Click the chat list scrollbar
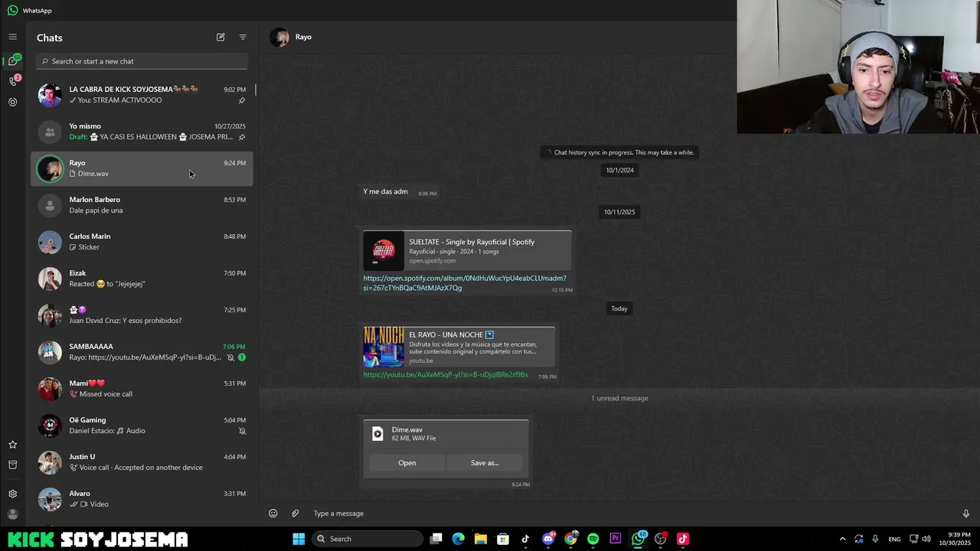 pos(255,90)
